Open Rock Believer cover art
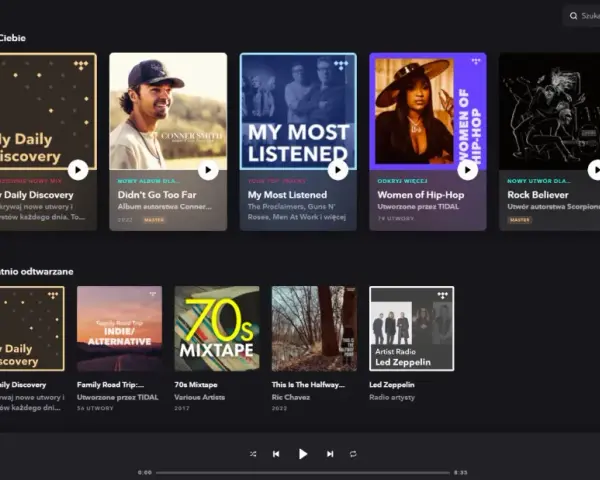 pos(549,111)
